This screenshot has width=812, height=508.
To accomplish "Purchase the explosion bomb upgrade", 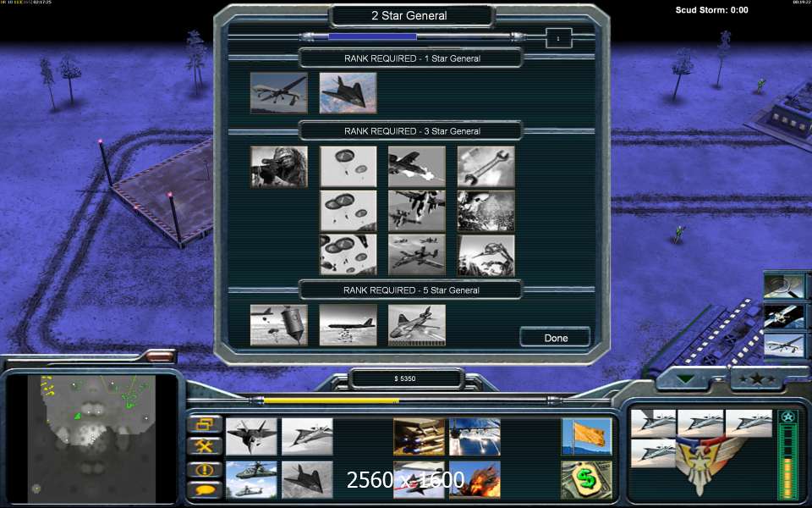I will [475, 480].
